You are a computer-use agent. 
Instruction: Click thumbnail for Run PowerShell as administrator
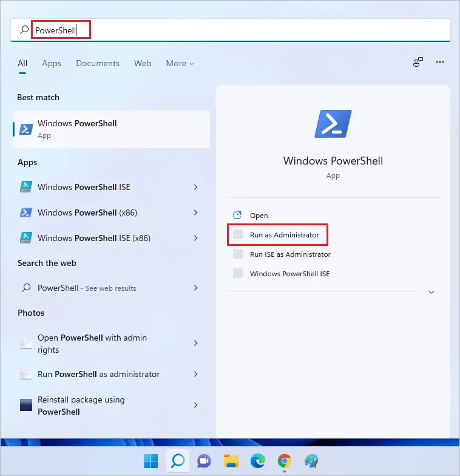coord(26,374)
